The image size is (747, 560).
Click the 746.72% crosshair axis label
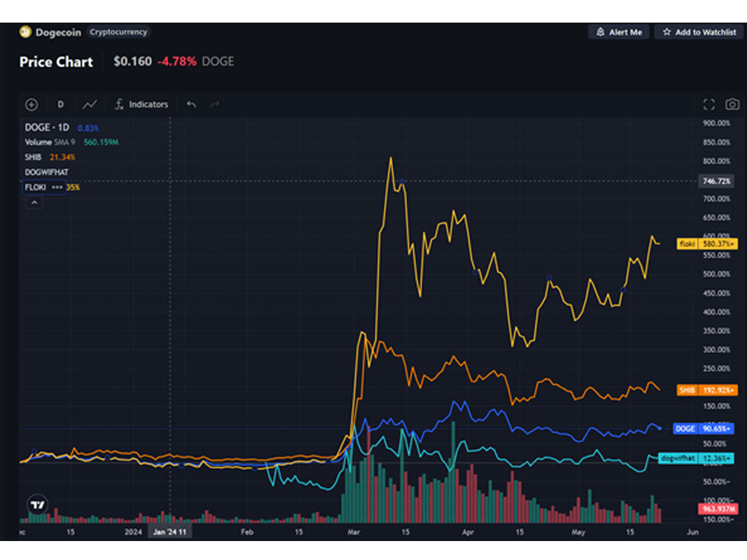tap(716, 181)
